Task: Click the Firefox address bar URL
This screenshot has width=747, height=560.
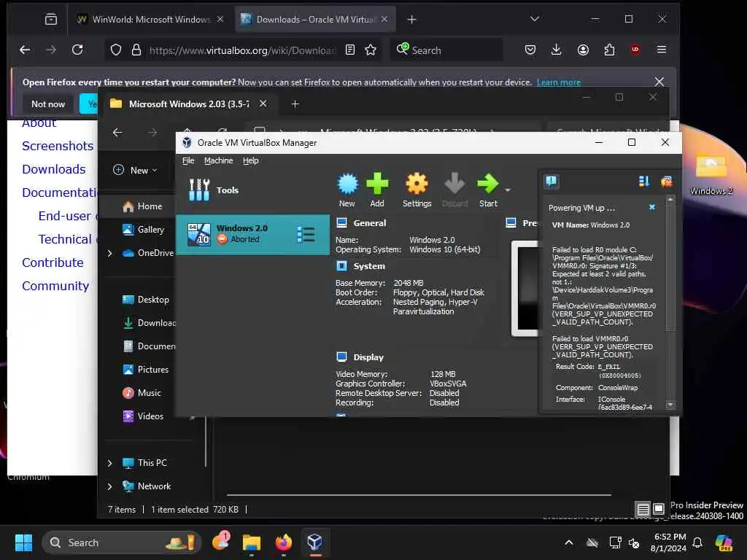Action: coord(242,50)
